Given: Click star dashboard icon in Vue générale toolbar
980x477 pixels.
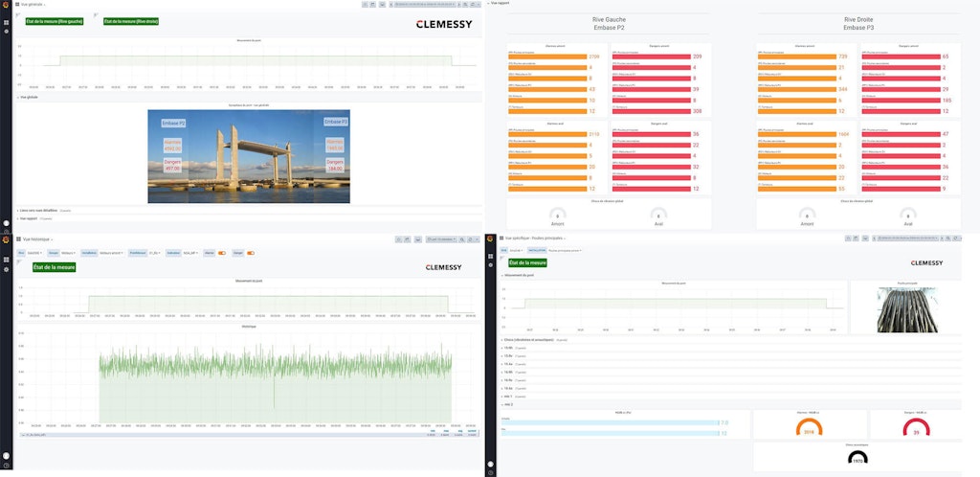Looking at the screenshot, I should pos(365,4).
